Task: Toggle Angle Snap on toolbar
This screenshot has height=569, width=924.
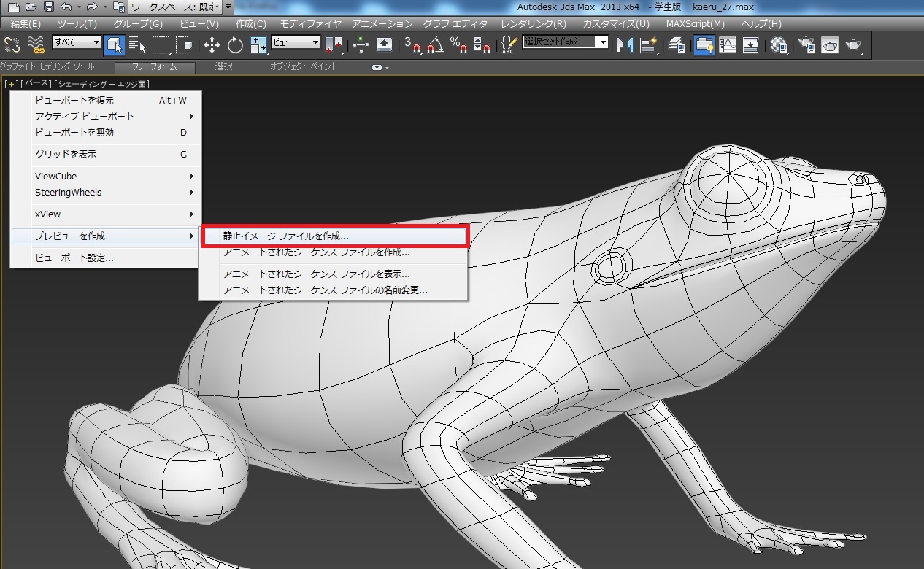Action: pyautogui.click(x=436, y=45)
